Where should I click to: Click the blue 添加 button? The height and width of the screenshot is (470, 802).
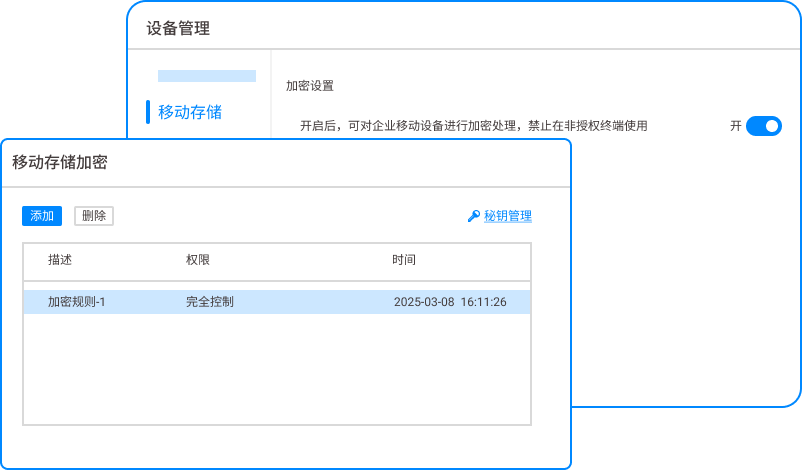[x=42, y=216]
